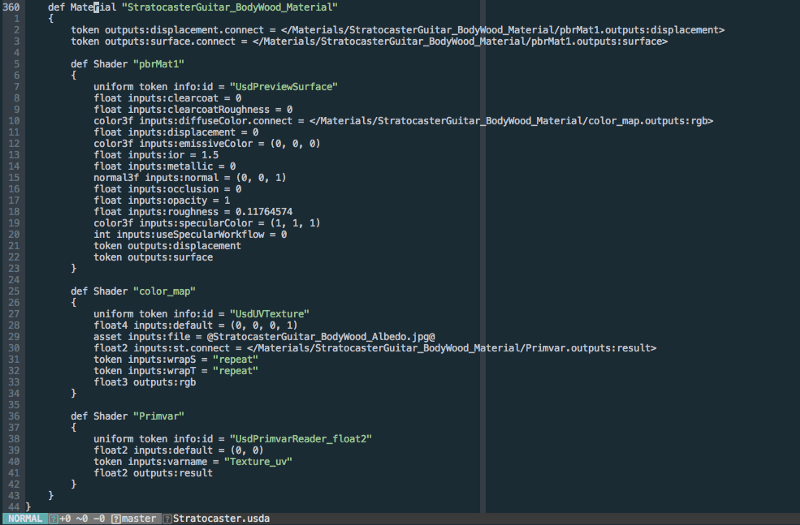The height and width of the screenshot is (525, 800).
Task: Click the file icon before Stratocaster.usda
Action: tap(166, 518)
